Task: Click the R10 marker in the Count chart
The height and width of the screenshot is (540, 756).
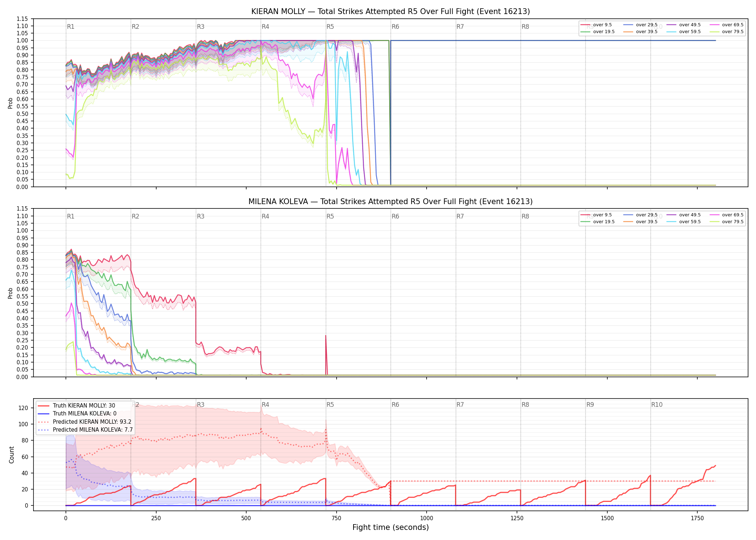Action: coord(657,405)
